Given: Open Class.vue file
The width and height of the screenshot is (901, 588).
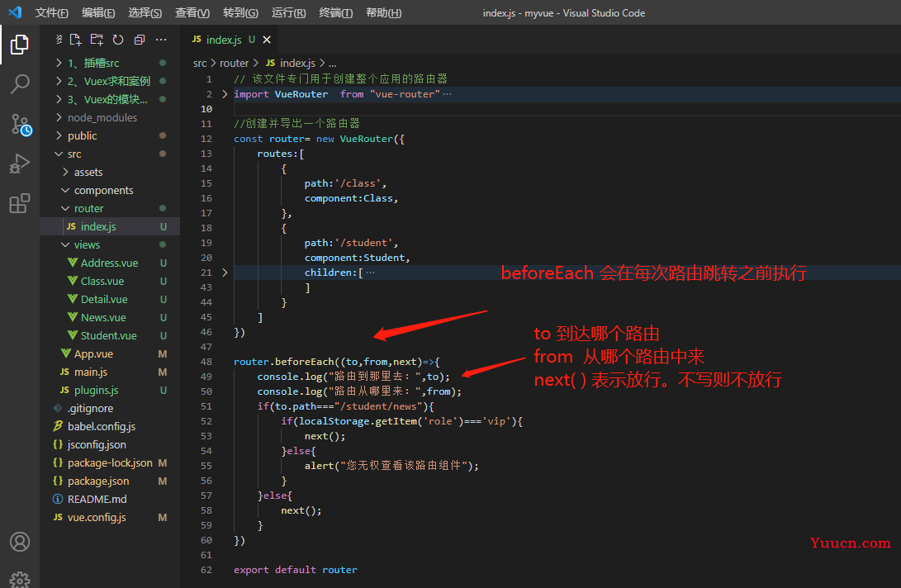Looking at the screenshot, I should click(110, 281).
